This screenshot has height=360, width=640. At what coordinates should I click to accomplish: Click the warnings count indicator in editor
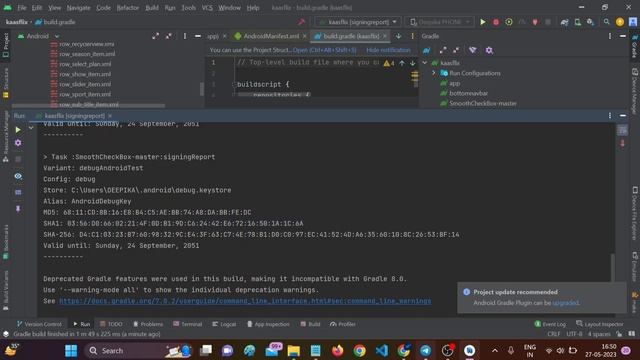(389, 63)
